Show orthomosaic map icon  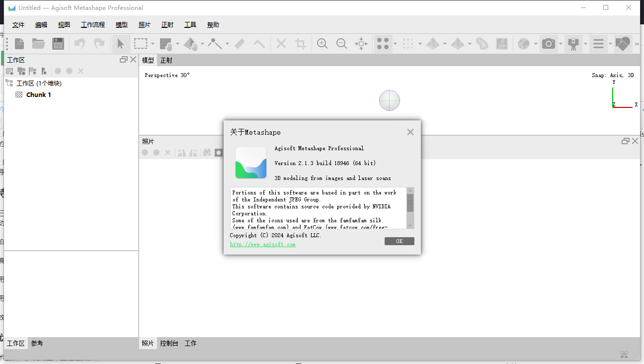(x=502, y=44)
